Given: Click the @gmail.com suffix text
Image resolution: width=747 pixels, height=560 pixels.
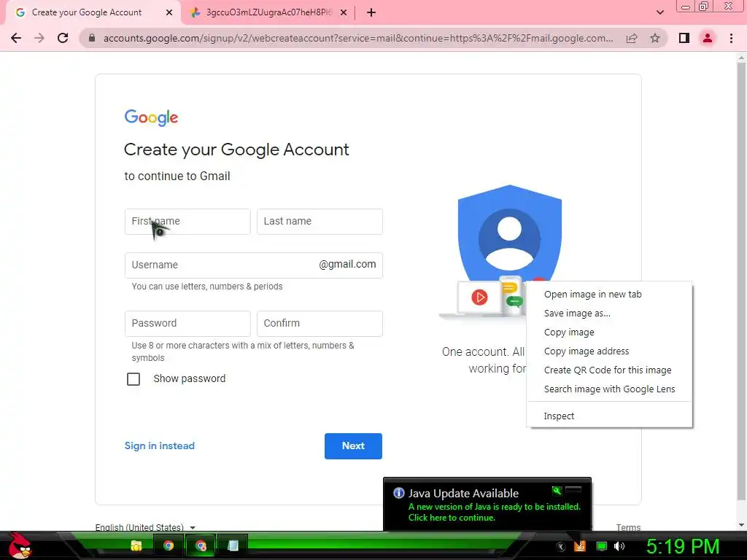Looking at the screenshot, I should point(347,264).
